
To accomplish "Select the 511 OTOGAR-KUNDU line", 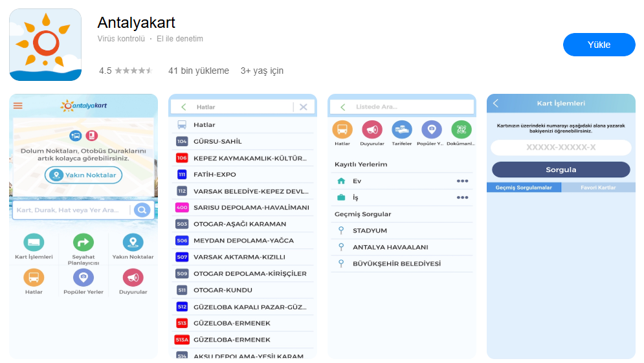I will pyautogui.click(x=243, y=290).
